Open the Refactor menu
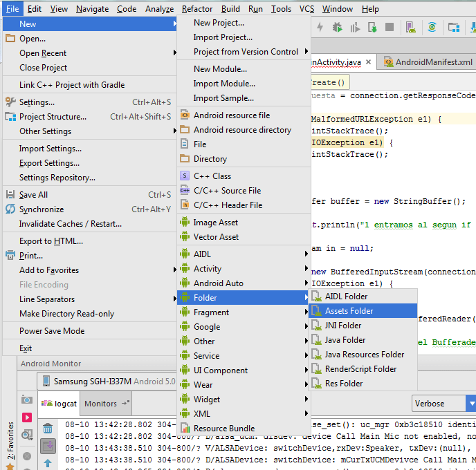This screenshot has width=476, height=470. 197,9
